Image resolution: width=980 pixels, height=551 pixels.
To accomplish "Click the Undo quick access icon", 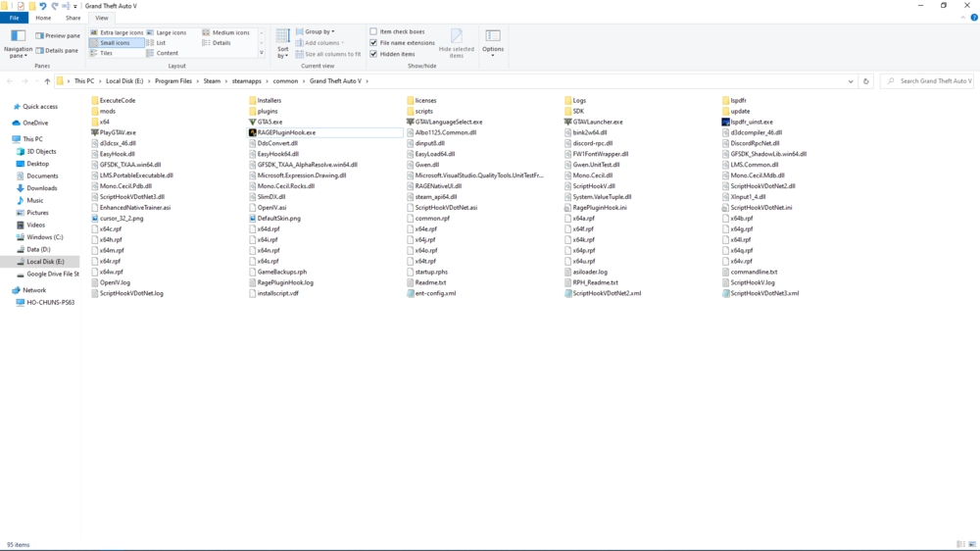I will [42, 6].
